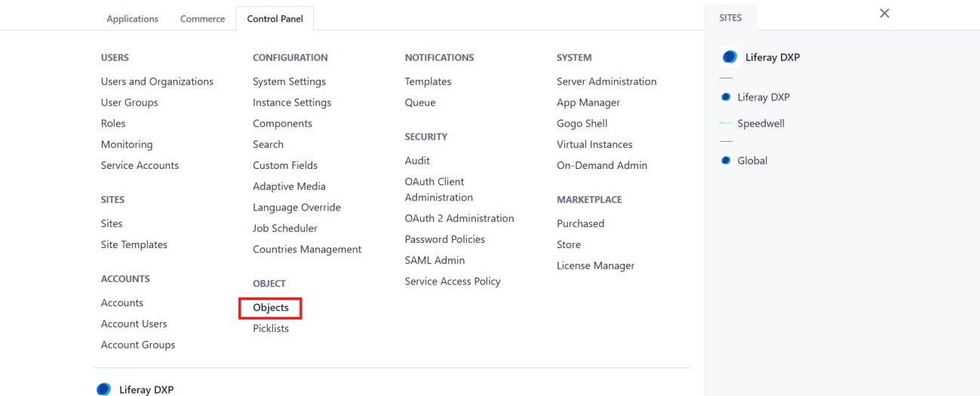The image size is (980, 396).
Task: Click the Global site icon
Action: (726, 161)
